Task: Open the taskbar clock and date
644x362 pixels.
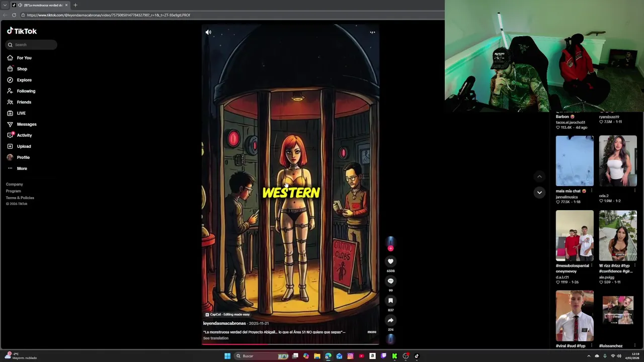Action: tap(633, 356)
